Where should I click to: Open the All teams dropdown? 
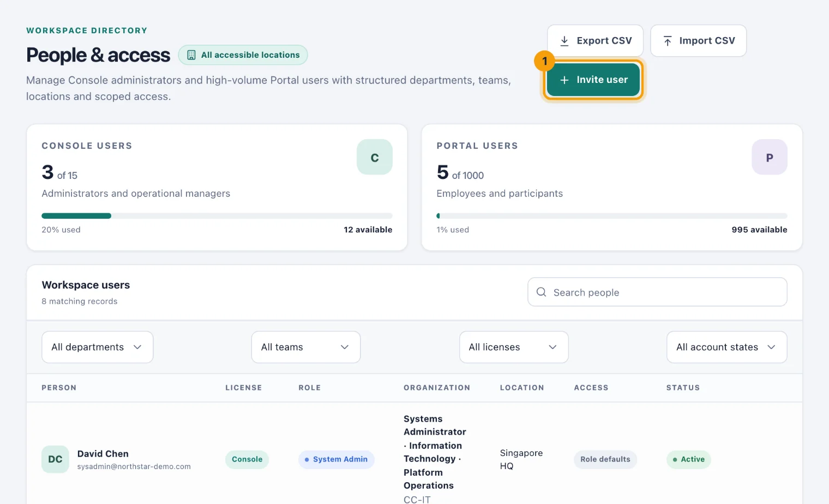306,347
